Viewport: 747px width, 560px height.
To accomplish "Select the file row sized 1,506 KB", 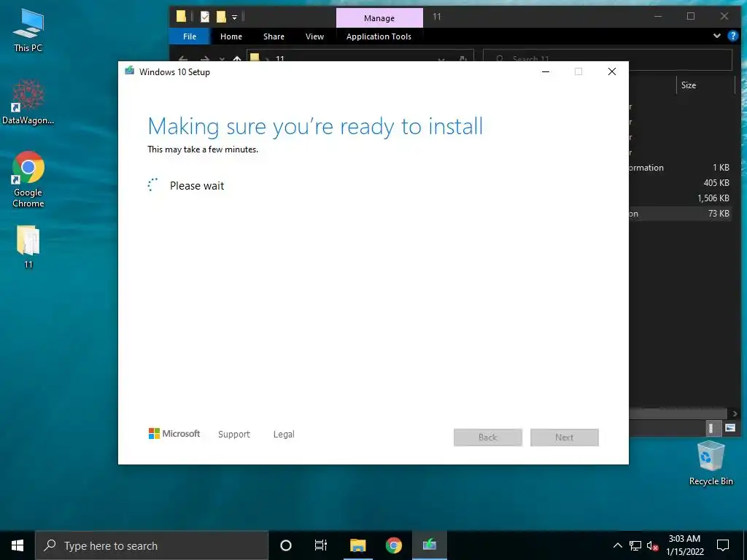I will click(681, 198).
